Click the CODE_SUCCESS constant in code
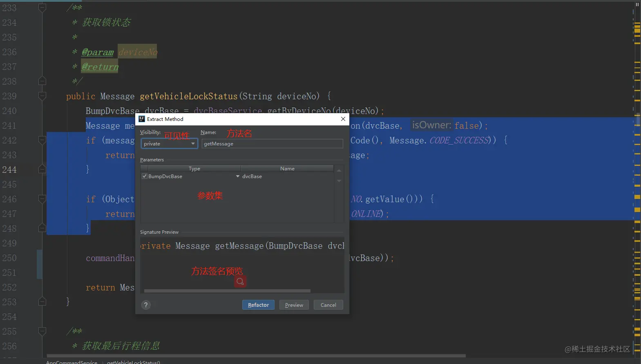641x364 pixels. click(459, 140)
